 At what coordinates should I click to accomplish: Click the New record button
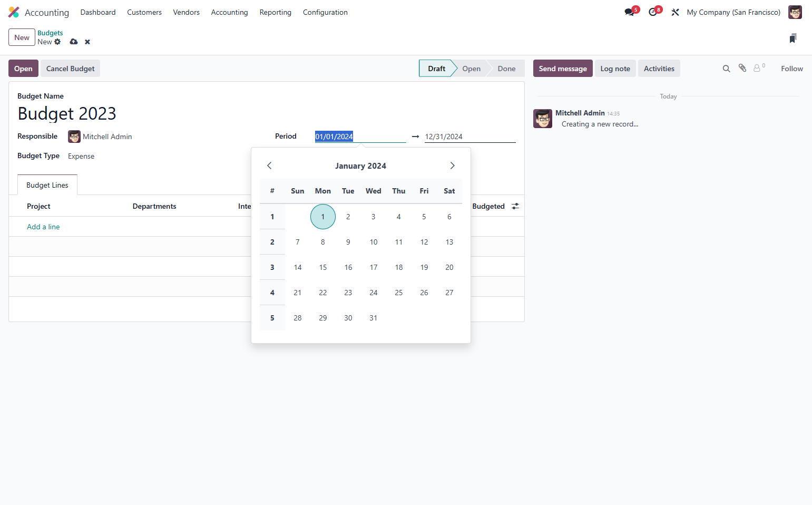pyautogui.click(x=22, y=37)
